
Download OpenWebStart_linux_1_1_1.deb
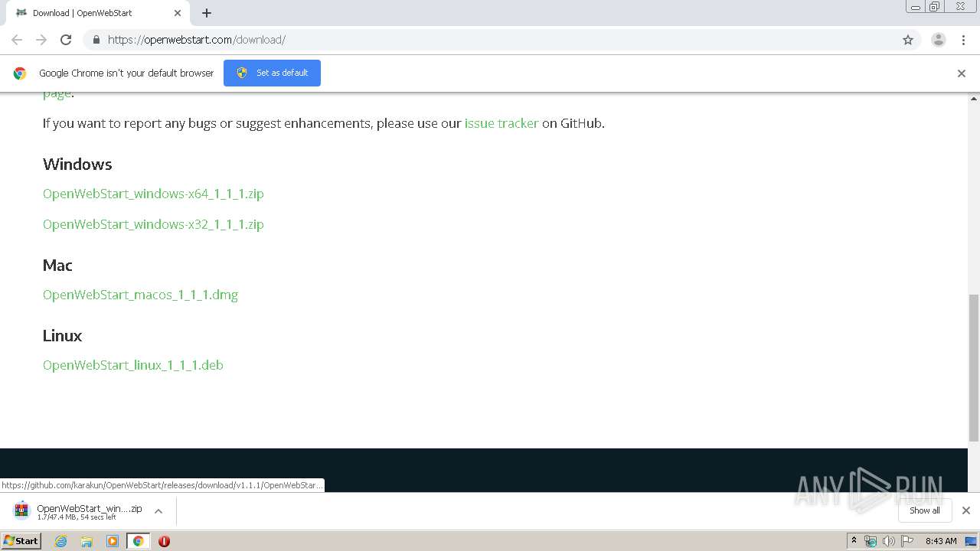click(133, 365)
